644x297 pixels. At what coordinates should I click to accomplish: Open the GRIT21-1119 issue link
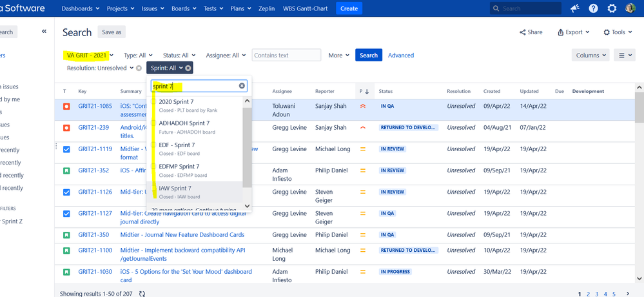95,149
